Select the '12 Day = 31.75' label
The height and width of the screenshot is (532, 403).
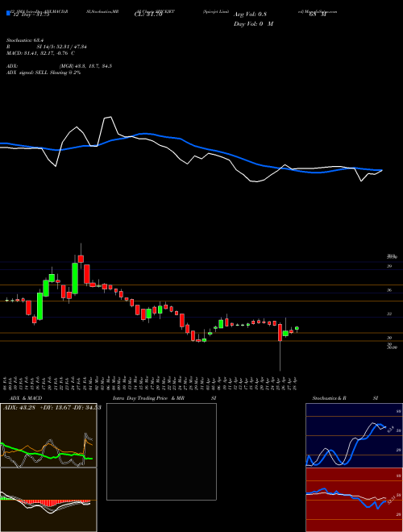point(30,15)
